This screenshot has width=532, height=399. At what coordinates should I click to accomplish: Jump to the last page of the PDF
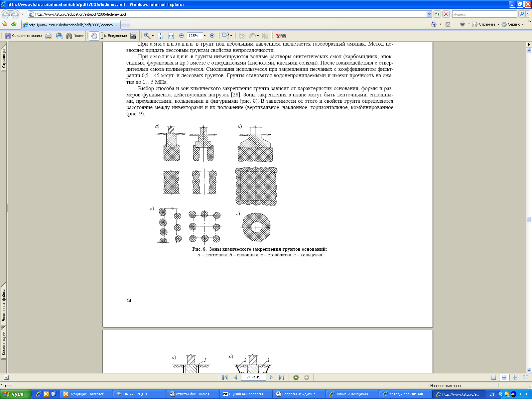click(282, 377)
